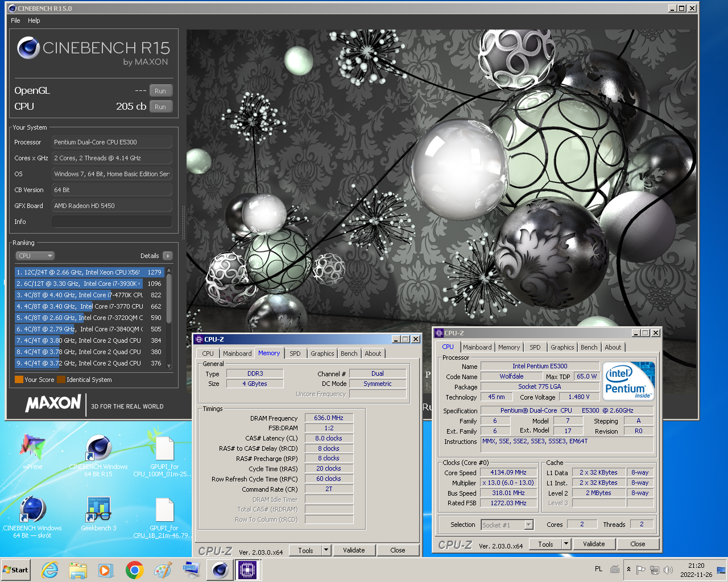Open Socket #1 selection dropdown
Image resolution: width=728 pixels, height=582 pixels.
[507, 525]
